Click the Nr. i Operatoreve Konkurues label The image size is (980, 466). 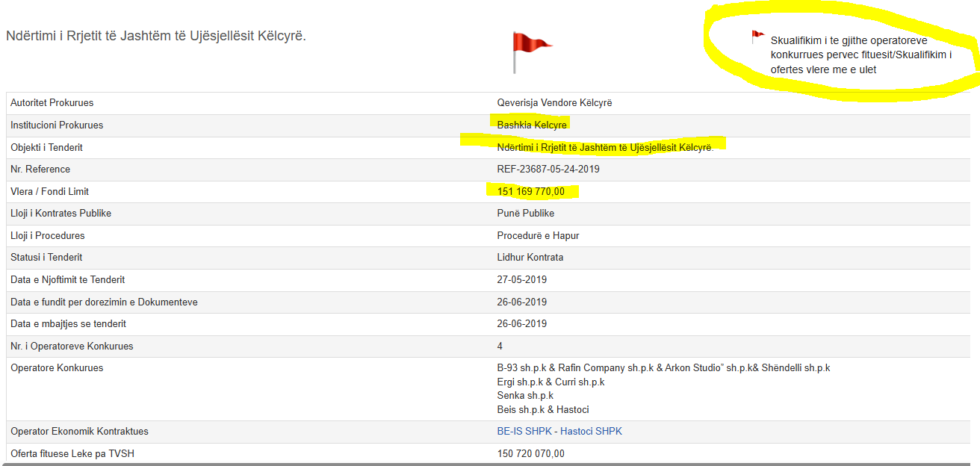pyautogui.click(x=72, y=347)
